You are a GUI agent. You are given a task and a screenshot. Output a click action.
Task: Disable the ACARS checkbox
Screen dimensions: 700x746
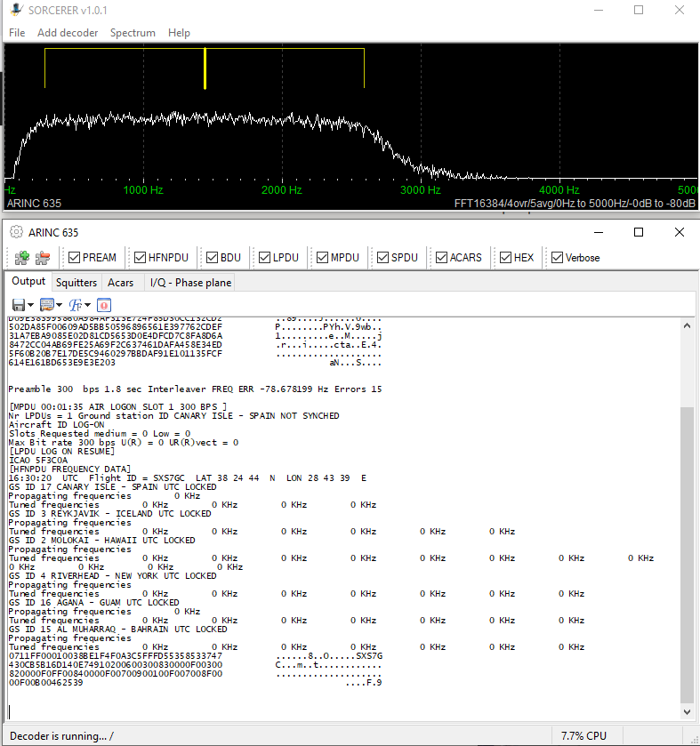coord(441,257)
